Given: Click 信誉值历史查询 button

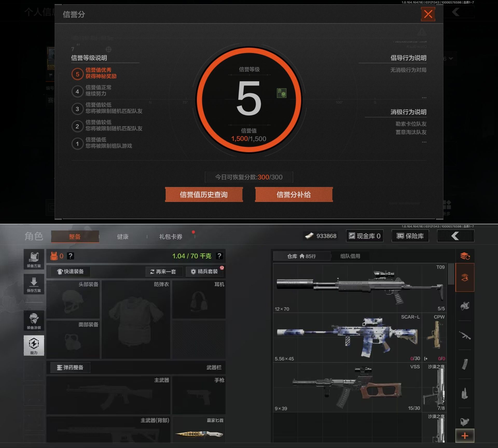Looking at the screenshot, I should [204, 194].
